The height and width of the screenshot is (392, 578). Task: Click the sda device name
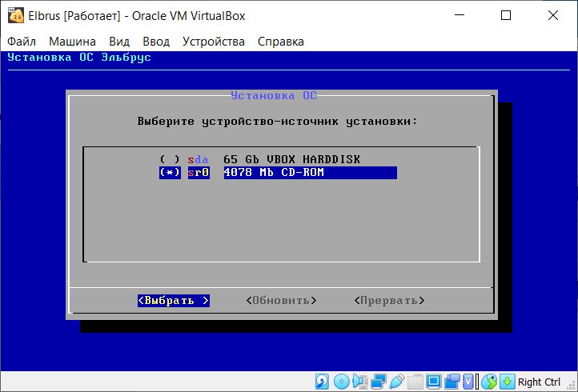pos(198,159)
